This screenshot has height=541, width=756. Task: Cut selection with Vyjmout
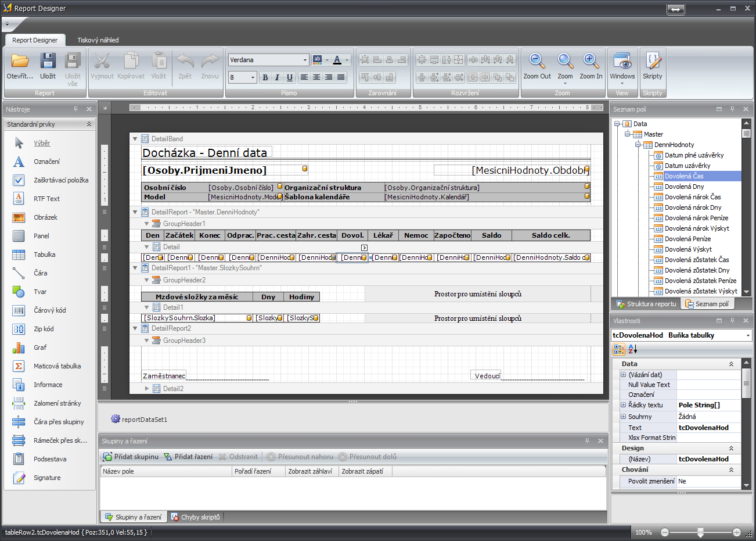click(x=102, y=66)
